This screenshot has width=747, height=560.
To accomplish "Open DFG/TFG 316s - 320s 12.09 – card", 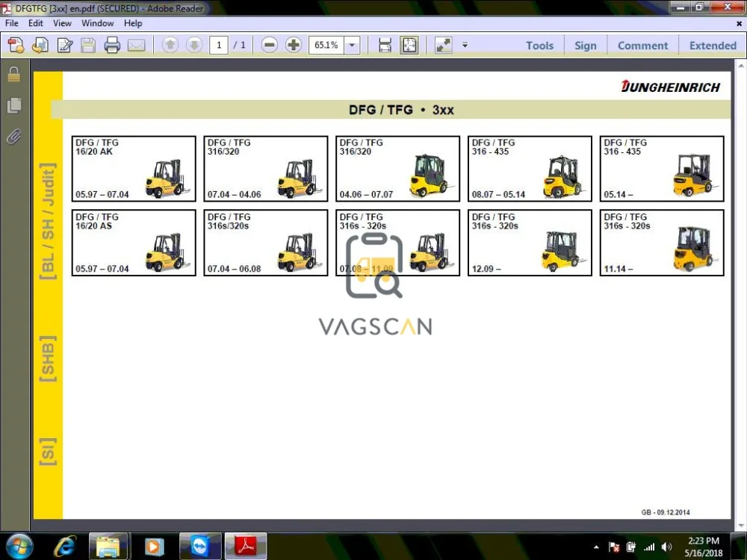I will pos(530,243).
